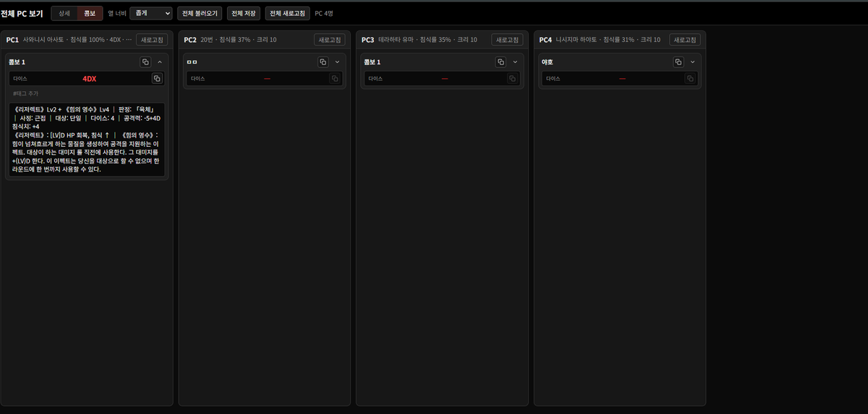The image size is (868, 414).
Task: Click the 콤보 1 title in PC3
Action: point(373,62)
